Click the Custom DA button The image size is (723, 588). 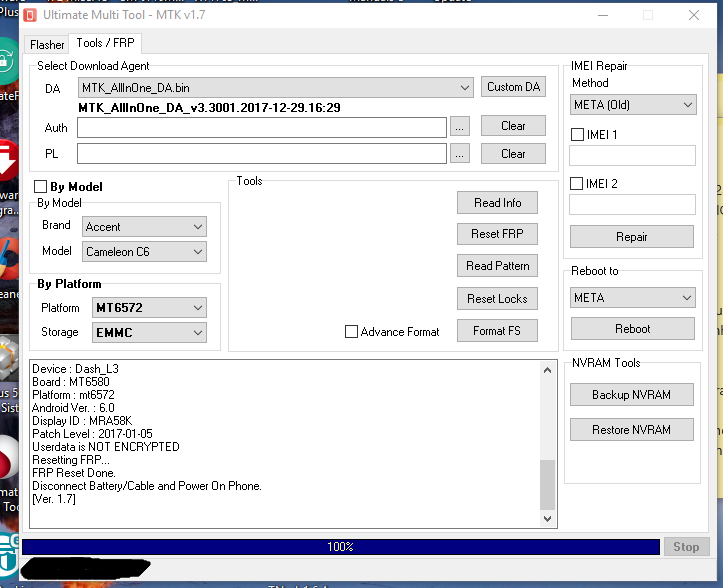513,87
